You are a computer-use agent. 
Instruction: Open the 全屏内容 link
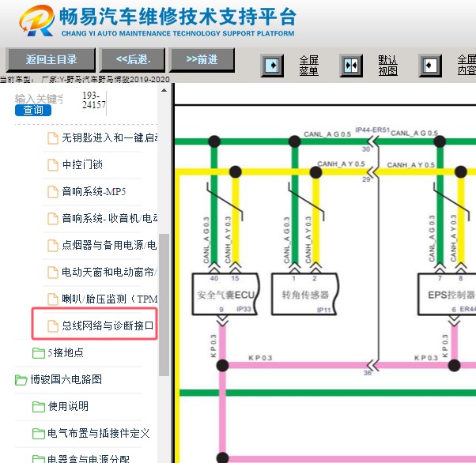[x=467, y=66]
